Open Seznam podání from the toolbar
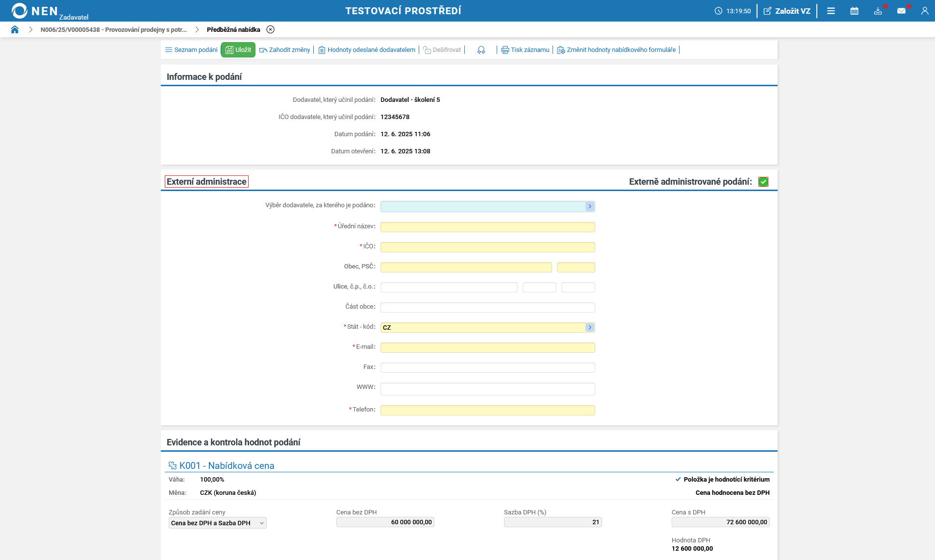Viewport: 935px width, 560px height. pyautogui.click(x=191, y=50)
